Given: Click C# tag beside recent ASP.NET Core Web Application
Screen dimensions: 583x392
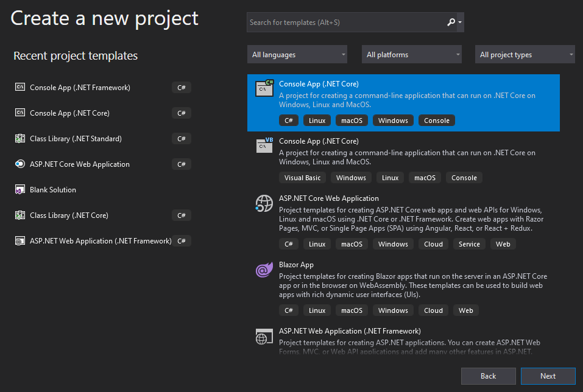Looking at the screenshot, I should (x=182, y=164).
